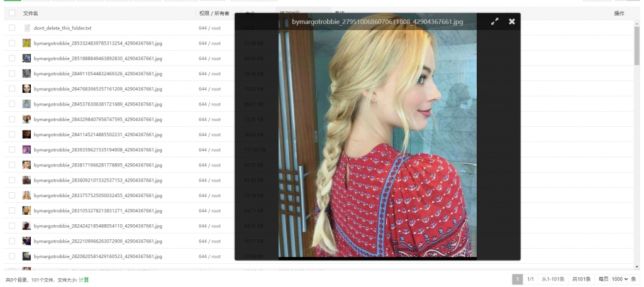Expand the image preview to fullscreen
Image resolution: width=644 pixels, height=287 pixels.
[495, 21]
